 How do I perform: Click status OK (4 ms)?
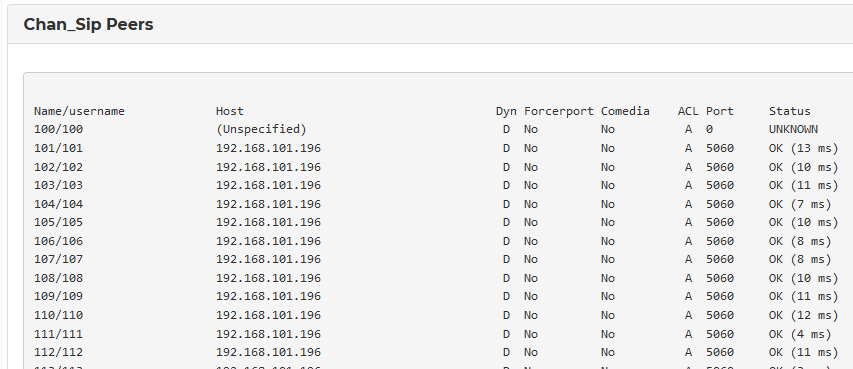pyautogui.click(x=800, y=334)
